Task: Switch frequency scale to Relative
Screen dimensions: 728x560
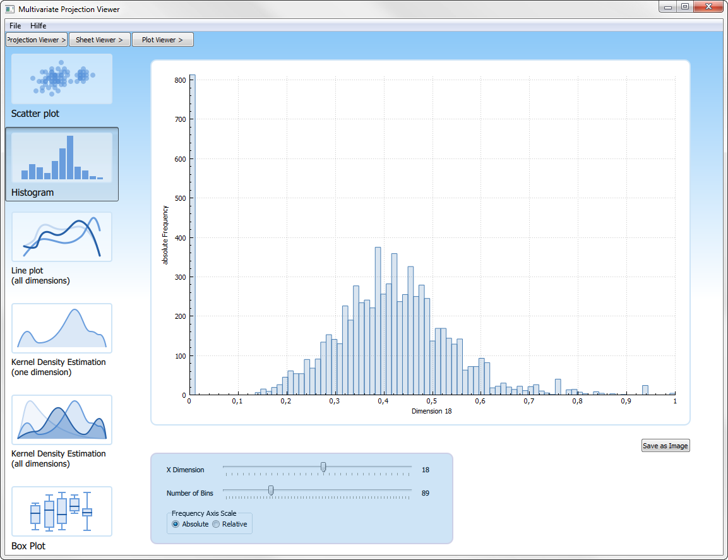Action: click(216, 524)
